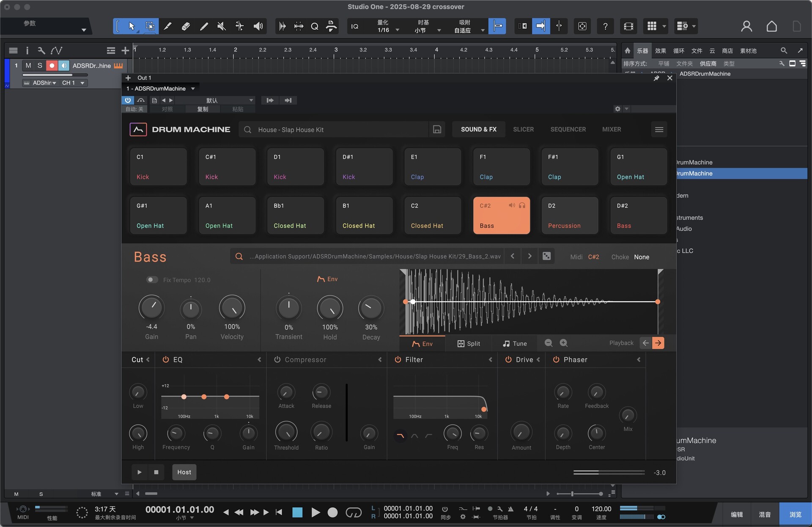Click the help question mark icon
The height and width of the screenshot is (527, 812).
click(605, 26)
